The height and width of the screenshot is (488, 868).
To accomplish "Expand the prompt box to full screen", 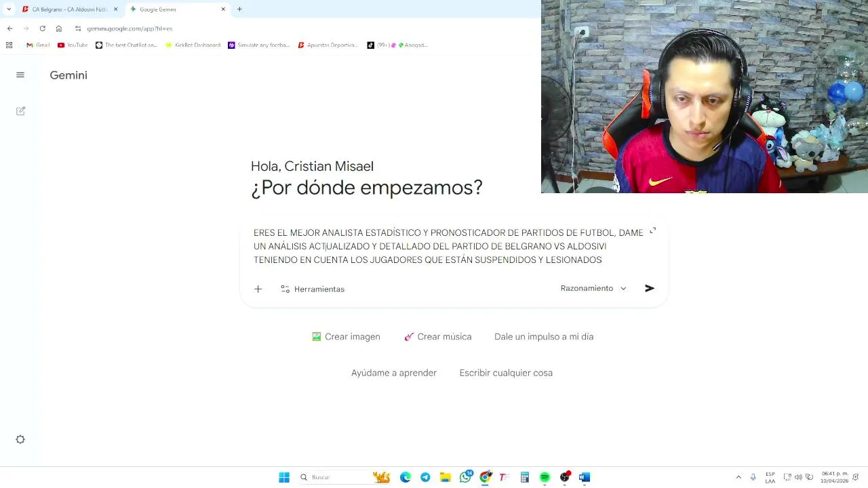I will [x=652, y=231].
